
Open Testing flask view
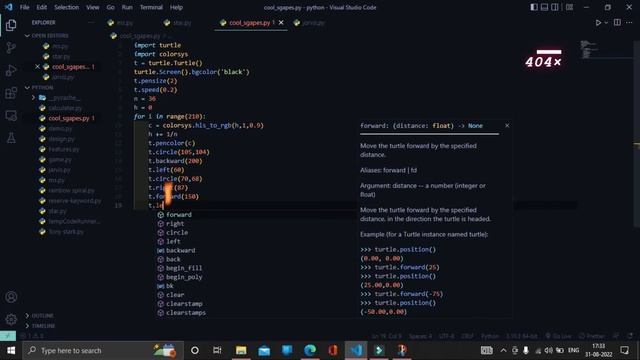11,138
